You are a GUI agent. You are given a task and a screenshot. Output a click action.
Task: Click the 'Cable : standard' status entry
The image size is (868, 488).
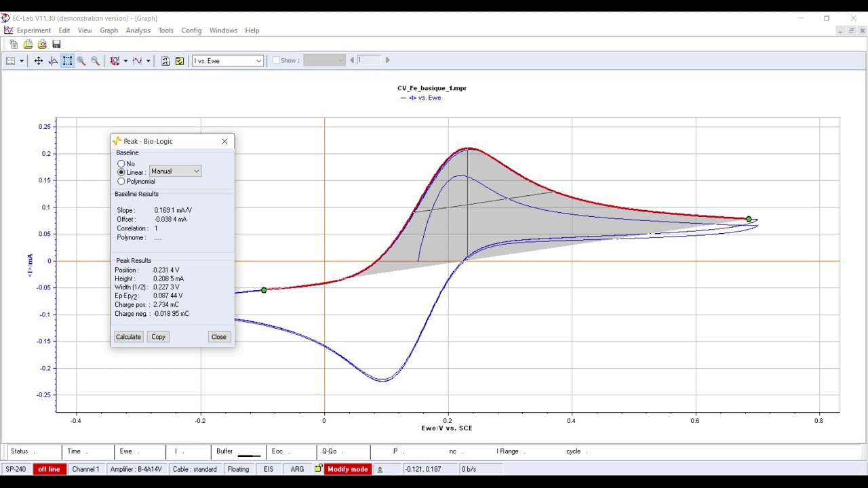[x=195, y=469]
